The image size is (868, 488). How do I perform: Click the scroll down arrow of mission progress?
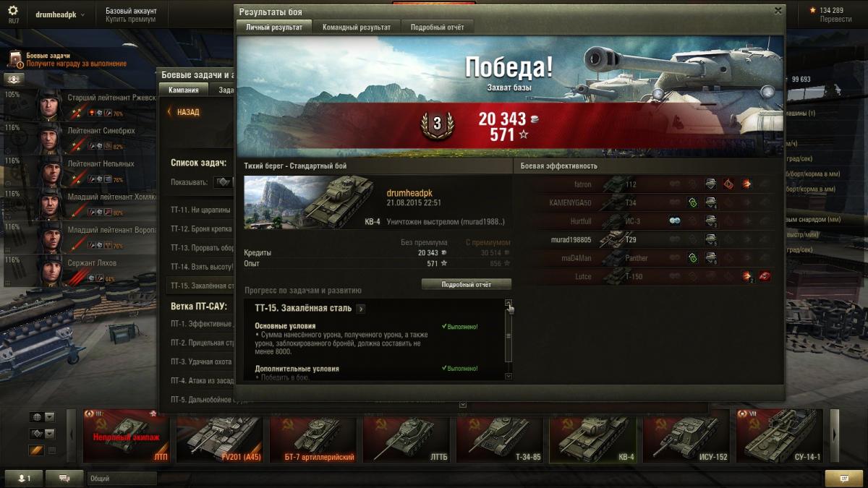pyautogui.click(x=508, y=376)
